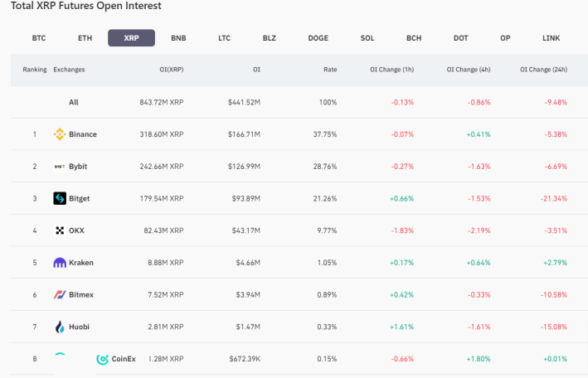
Task: Switch to the ETH tab
Action: [85, 38]
